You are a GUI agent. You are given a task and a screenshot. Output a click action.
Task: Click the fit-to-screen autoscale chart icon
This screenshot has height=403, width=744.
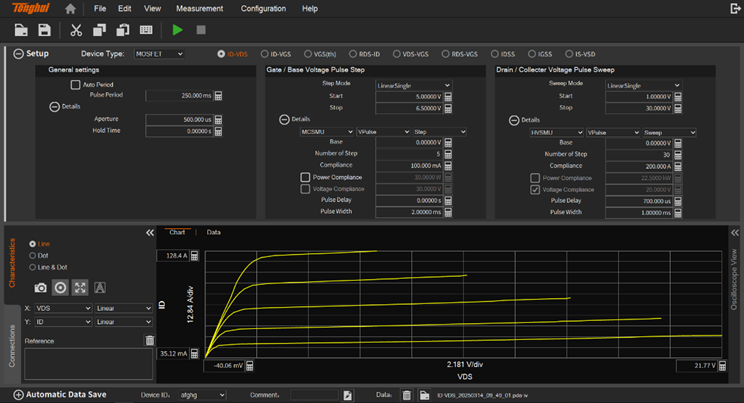(80, 288)
